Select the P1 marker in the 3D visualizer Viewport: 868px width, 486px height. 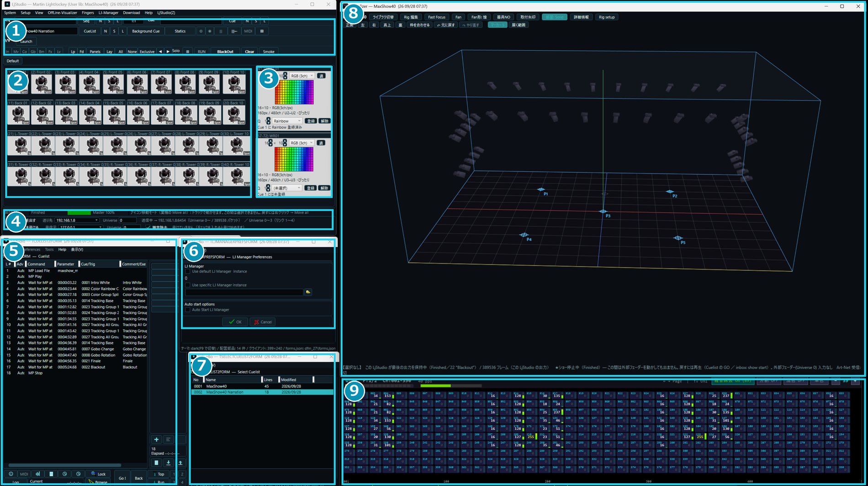point(541,189)
